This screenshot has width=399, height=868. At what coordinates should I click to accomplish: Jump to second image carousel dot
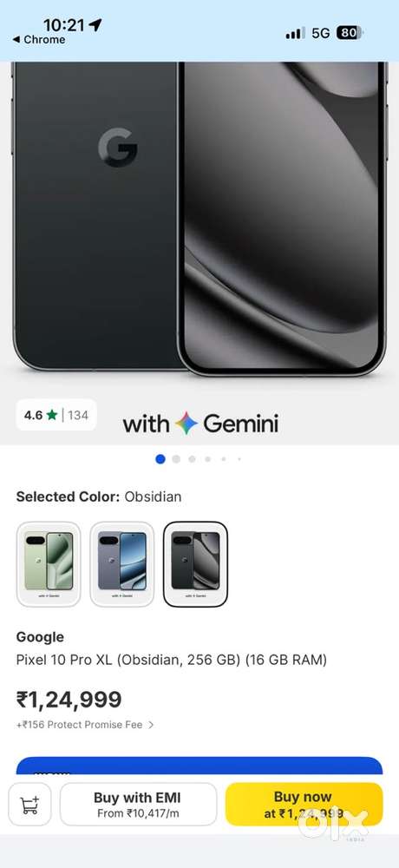[176, 459]
